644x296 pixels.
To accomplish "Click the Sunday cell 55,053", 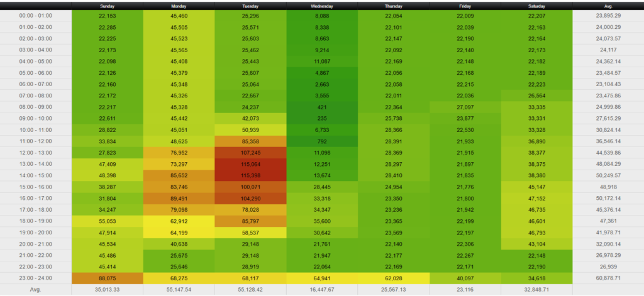I will pyautogui.click(x=107, y=221).
